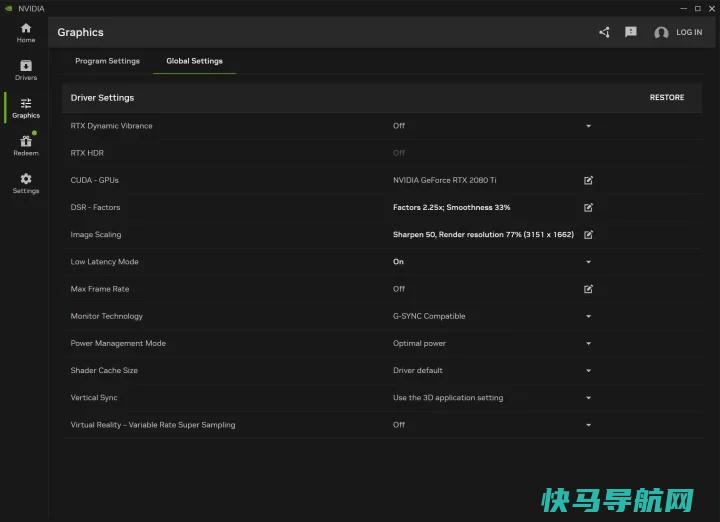Click the 'Graphics' page title
Screen dimensions: 720x522
80,32
